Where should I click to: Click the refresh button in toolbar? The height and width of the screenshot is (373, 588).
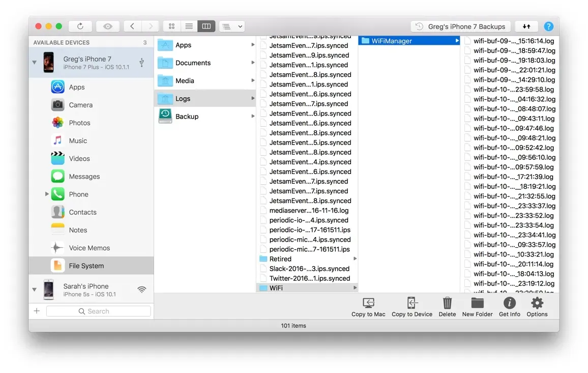(x=80, y=26)
